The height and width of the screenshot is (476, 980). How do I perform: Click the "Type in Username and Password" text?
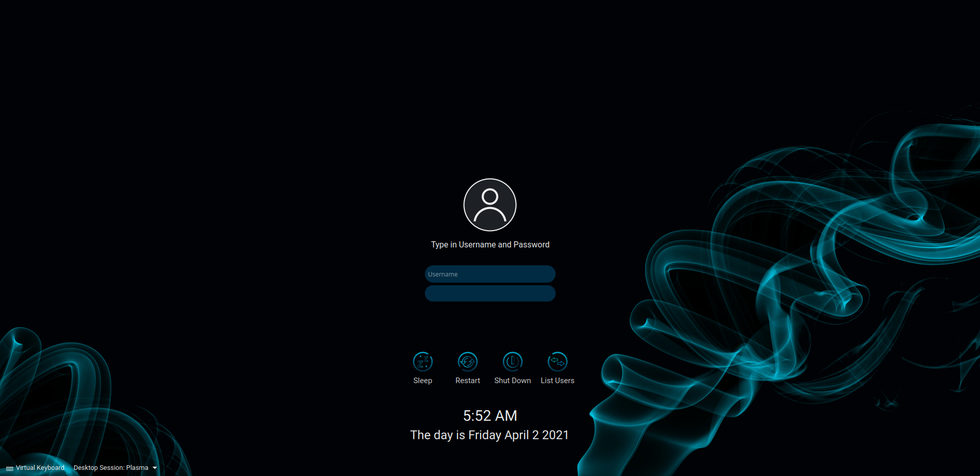click(490, 245)
